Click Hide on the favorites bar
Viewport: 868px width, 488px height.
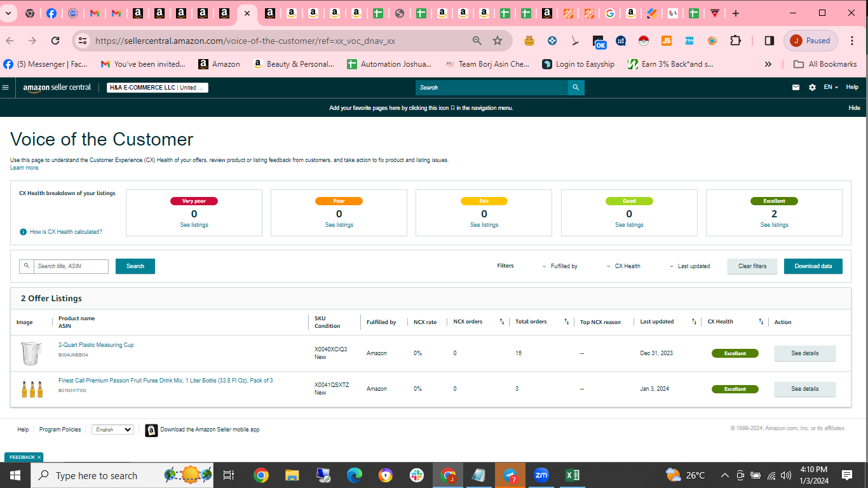pyautogui.click(x=854, y=108)
